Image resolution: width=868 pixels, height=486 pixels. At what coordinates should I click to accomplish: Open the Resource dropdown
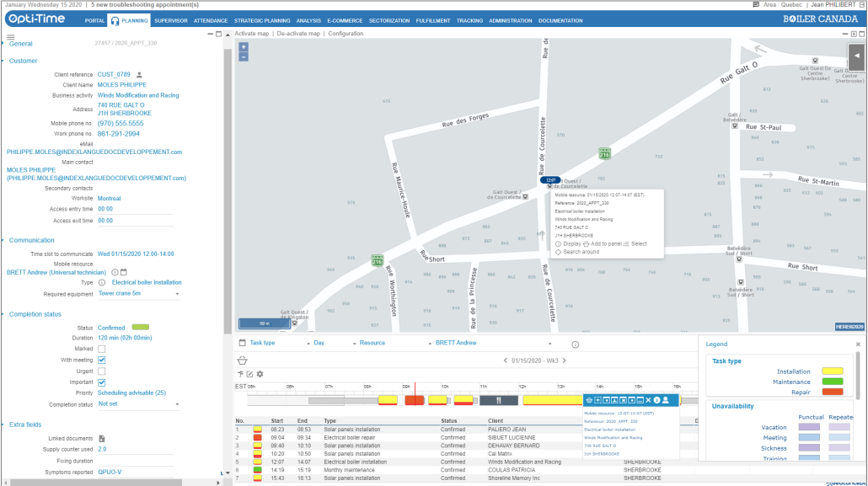[395, 343]
